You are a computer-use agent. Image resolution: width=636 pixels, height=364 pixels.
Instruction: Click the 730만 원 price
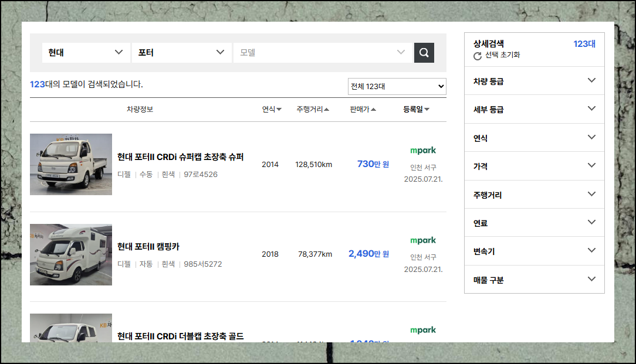[373, 164]
